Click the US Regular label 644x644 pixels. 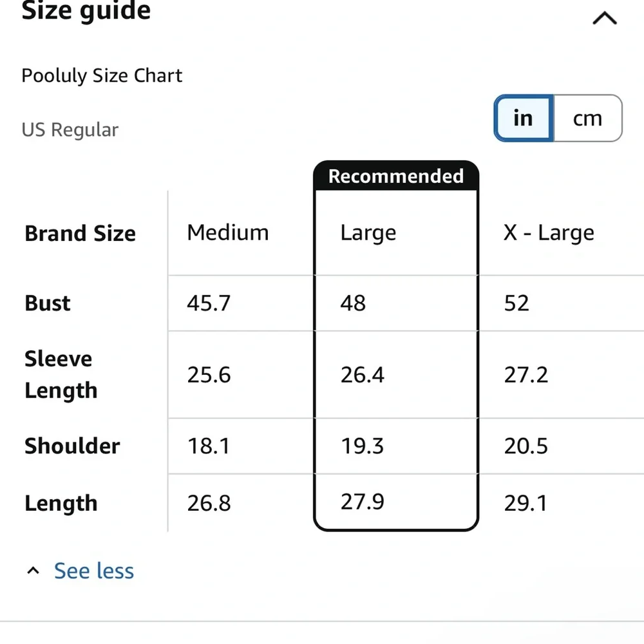pos(70,129)
